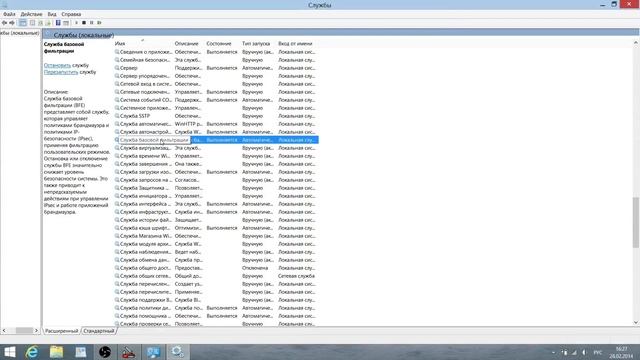Image resolution: width=640 pixels, height=360 pixels.
Task: Click the gear icon of Служба инфраструктуры row
Action: [x=117, y=212]
